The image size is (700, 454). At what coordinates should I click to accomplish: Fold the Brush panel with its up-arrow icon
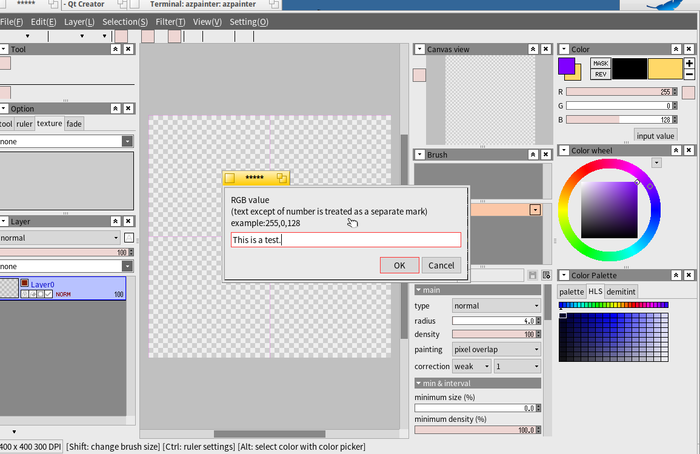pyautogui.click(x=533, y=154)
